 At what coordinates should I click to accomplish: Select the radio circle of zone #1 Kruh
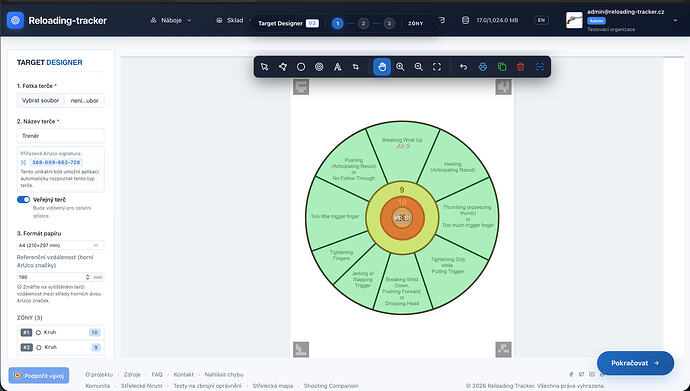38,333
